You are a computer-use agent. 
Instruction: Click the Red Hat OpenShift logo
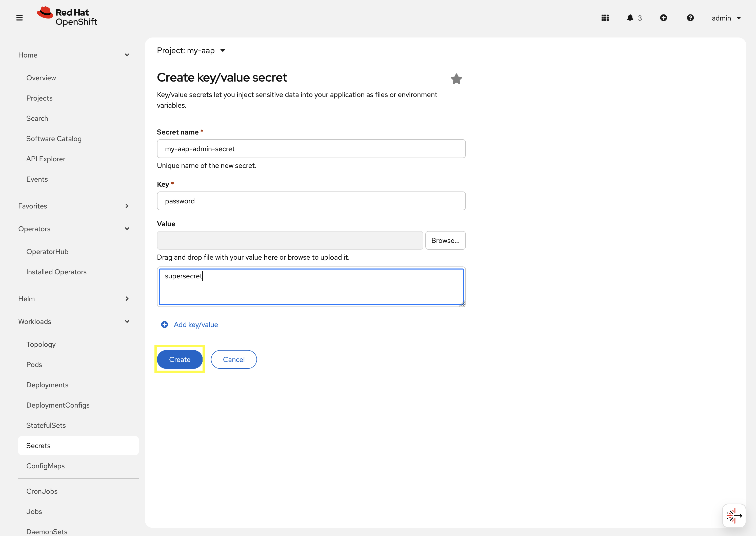click(x=67, y=16)
